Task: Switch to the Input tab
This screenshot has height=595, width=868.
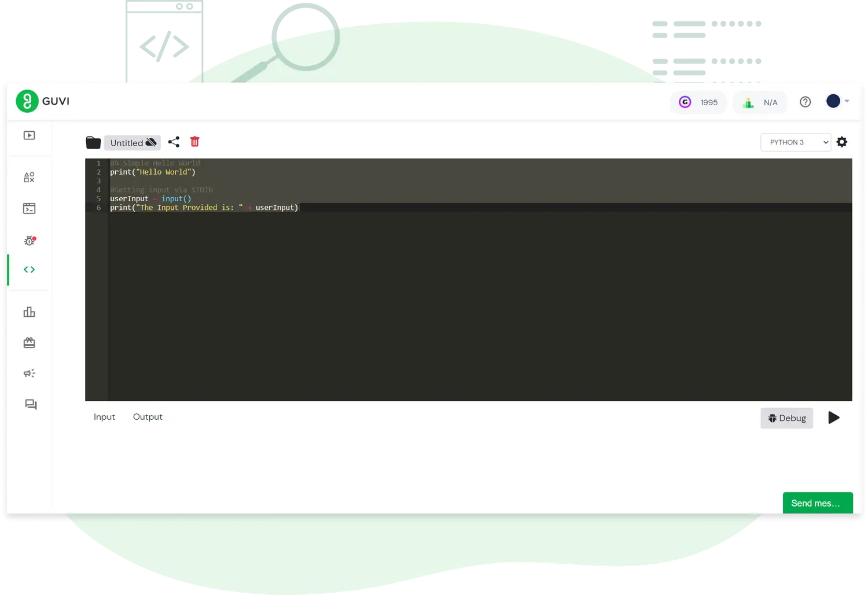Action: point(104,417)
